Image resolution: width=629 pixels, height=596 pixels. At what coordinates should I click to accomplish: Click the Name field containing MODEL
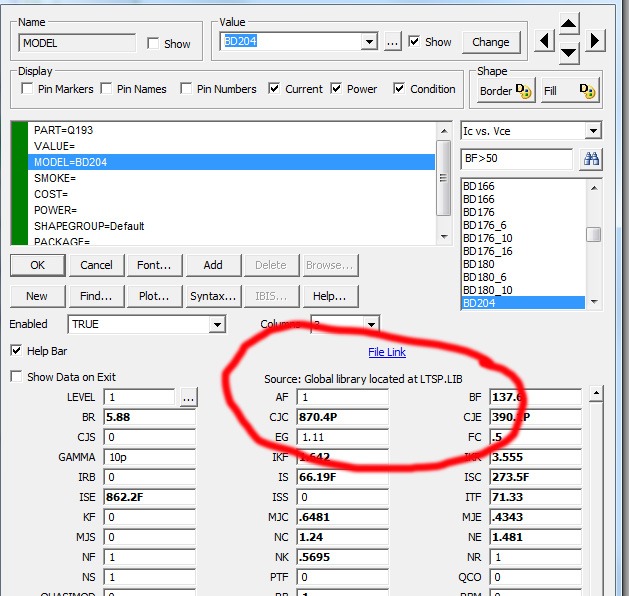[x=77, y=43]
